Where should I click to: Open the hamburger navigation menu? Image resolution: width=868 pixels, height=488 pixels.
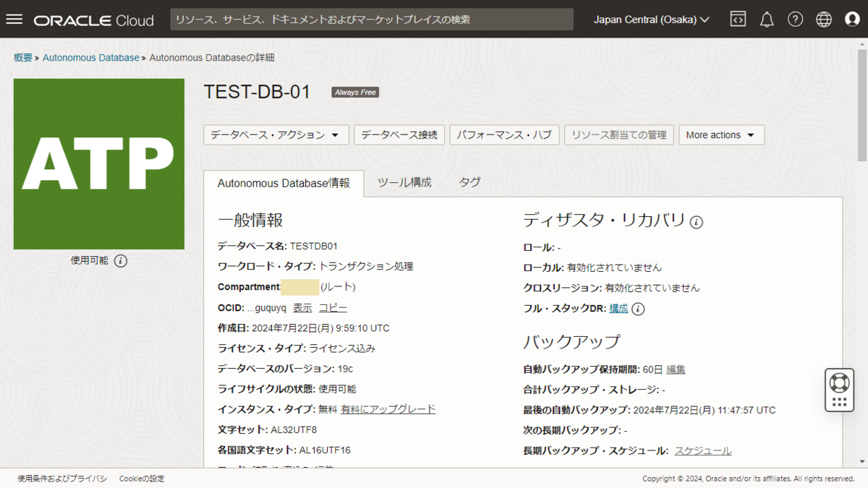[14, 20]
